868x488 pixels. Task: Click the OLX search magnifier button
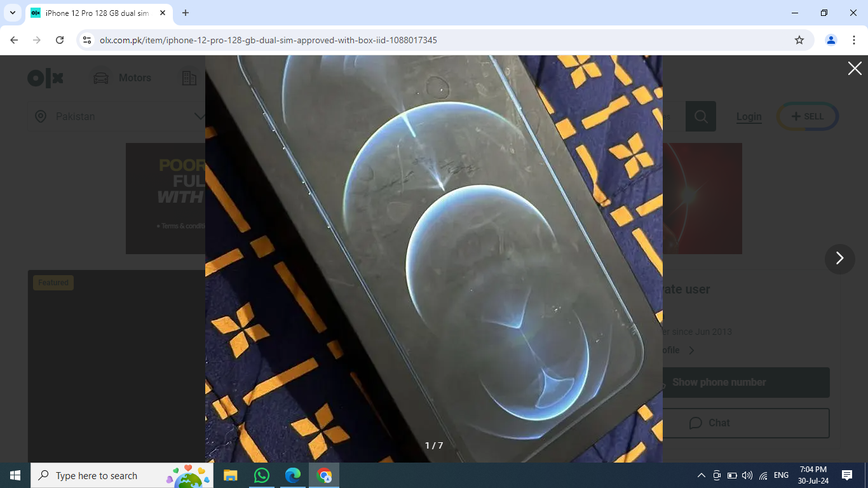click(x=701, y=116)
